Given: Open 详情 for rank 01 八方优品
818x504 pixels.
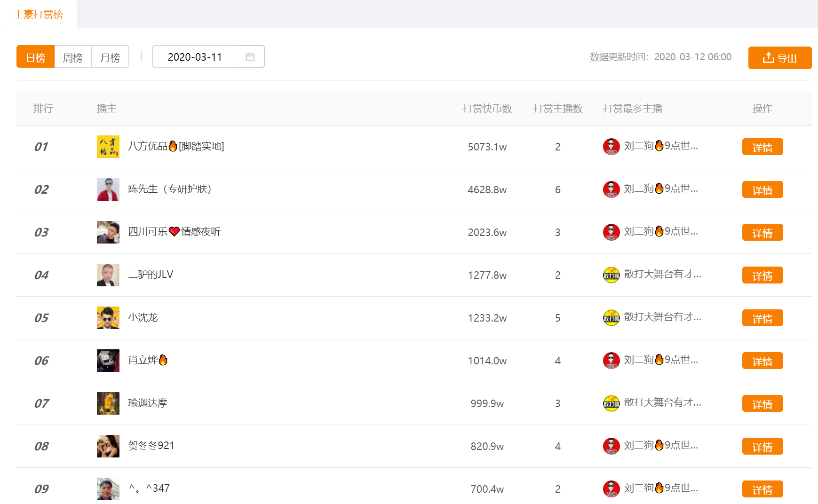Looking at the screenshot, I should (x=762, y=147).
